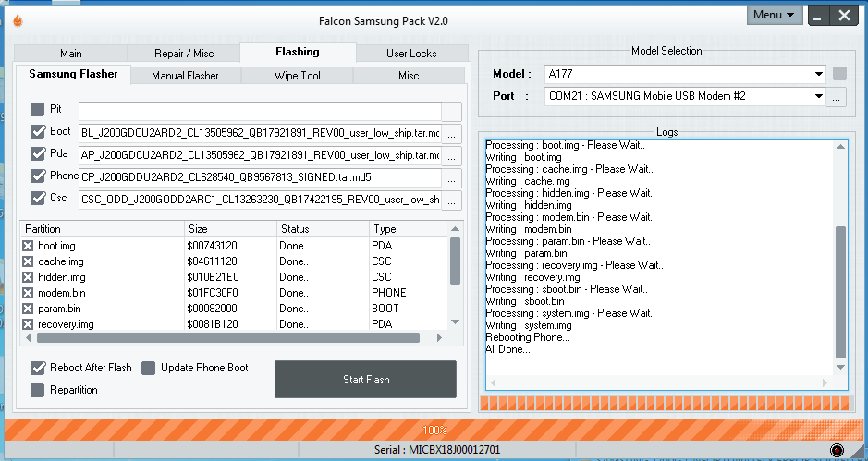Screen dimensions: 868x461
Task: Uncheck the Csc file checkbox
Action: (x=38, y=198)
